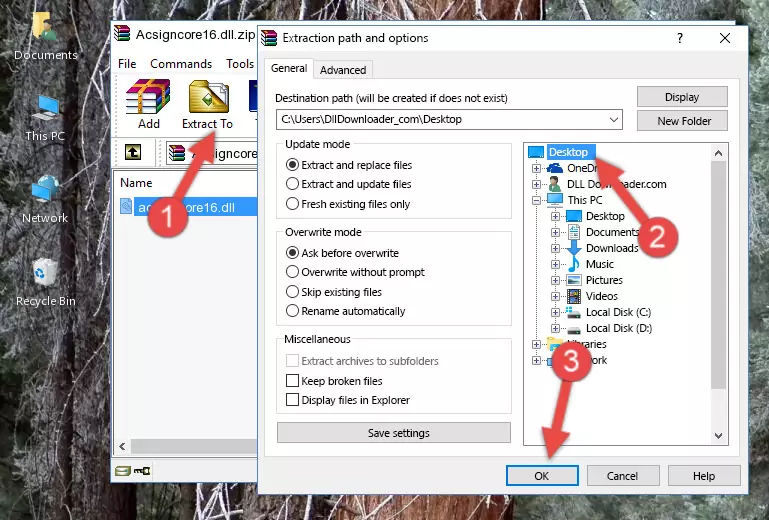Viewport: 769px width, 520px height.
Task: Select the highlighted Desktop root tree item
Action: pyautogui.click(x=568, y=152)
